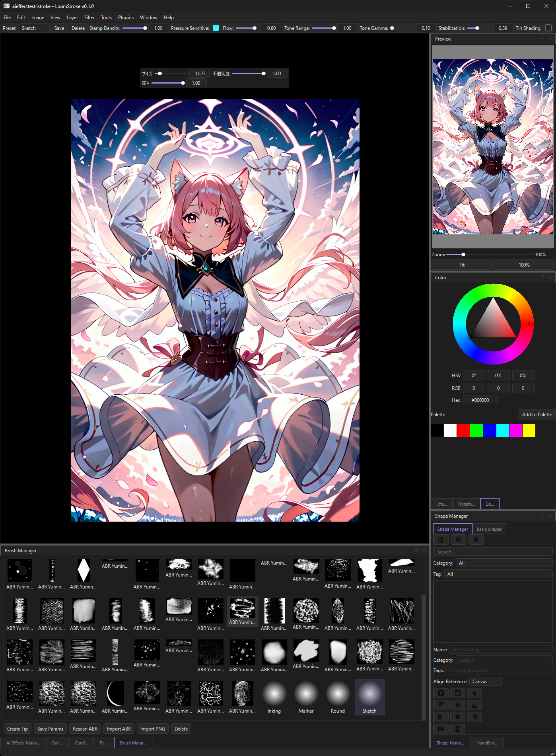Open the Tag filter dropdown set to All
This screenshot has width=556, height=756.
coord(499,574)
